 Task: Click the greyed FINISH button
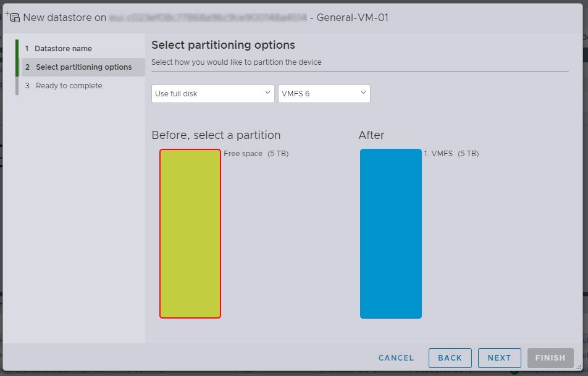(550, 358)
